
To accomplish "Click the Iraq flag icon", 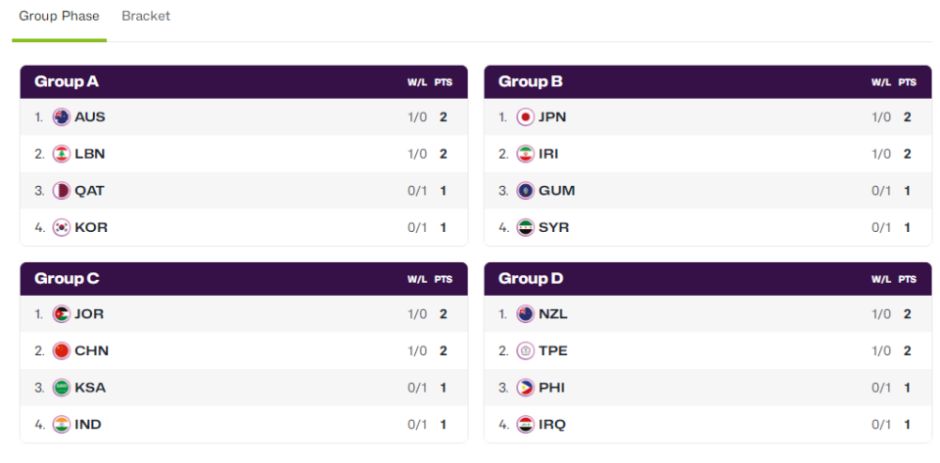I will tap(525, 425).
